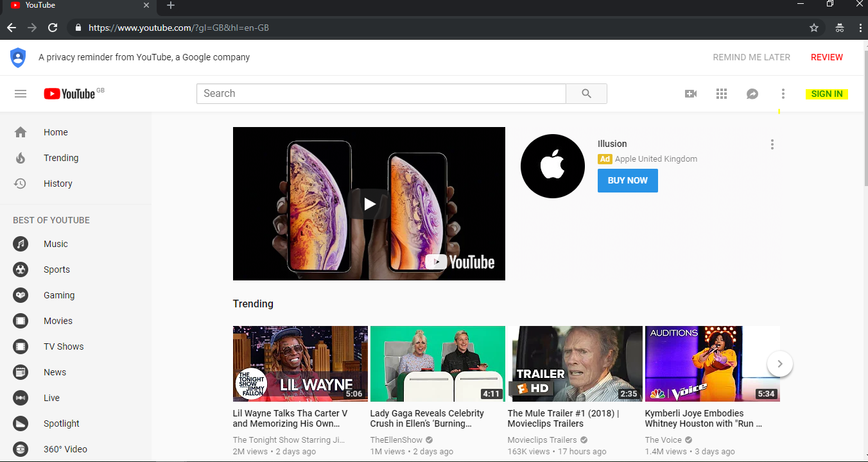Screen dimensions: 868x462
Task: Click the Gaming channel icon
Action: tap(21, 295)
